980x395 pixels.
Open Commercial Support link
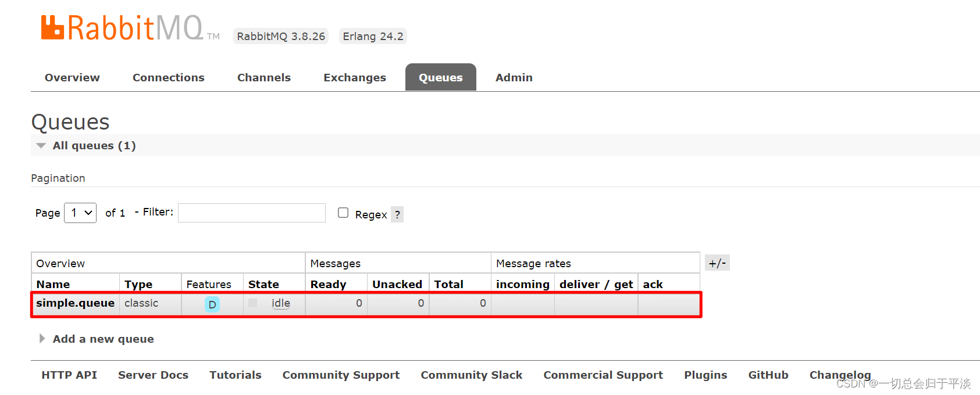point(603,375)
